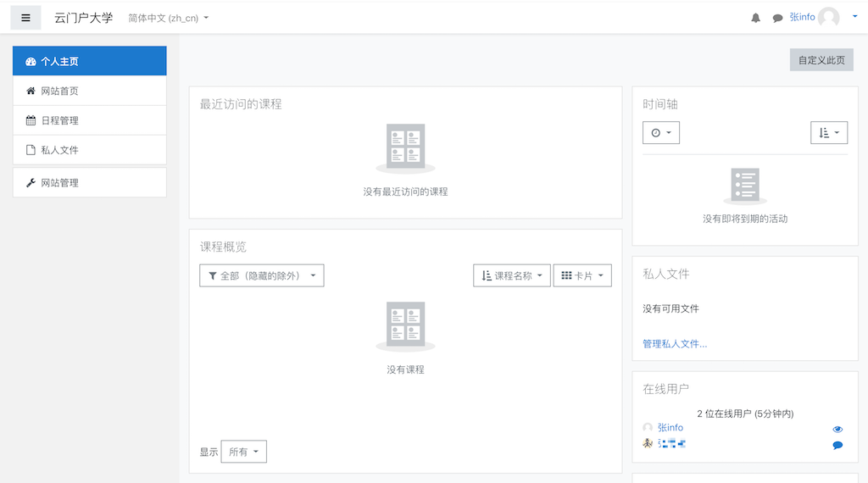Click the home icon beside 网站首页
Viewport: 868px width, 483px height.
(x=31, y=91)
